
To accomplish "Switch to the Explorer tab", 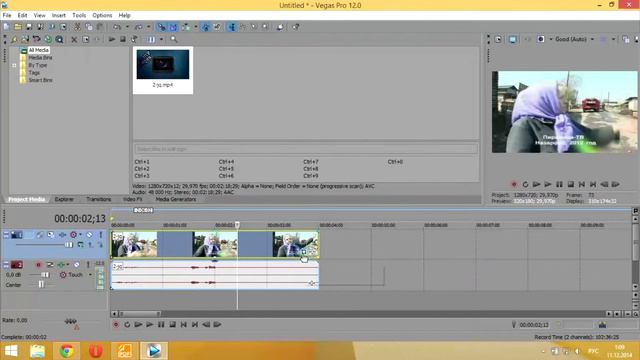I will pos(64,200).
